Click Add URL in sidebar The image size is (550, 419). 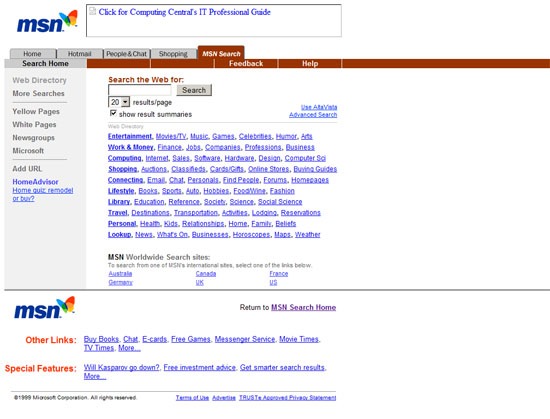pyautogui.click(x=27, y=169)
